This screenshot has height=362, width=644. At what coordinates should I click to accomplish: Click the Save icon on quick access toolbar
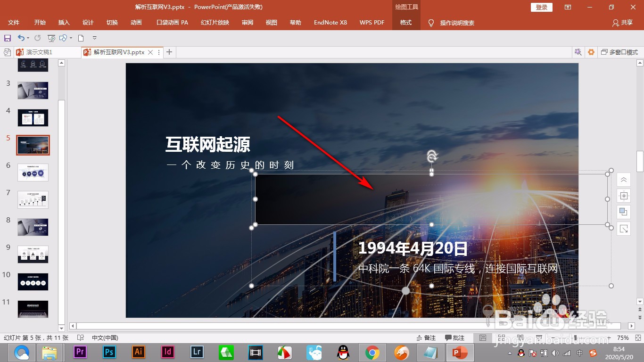(x=8, y=38)
